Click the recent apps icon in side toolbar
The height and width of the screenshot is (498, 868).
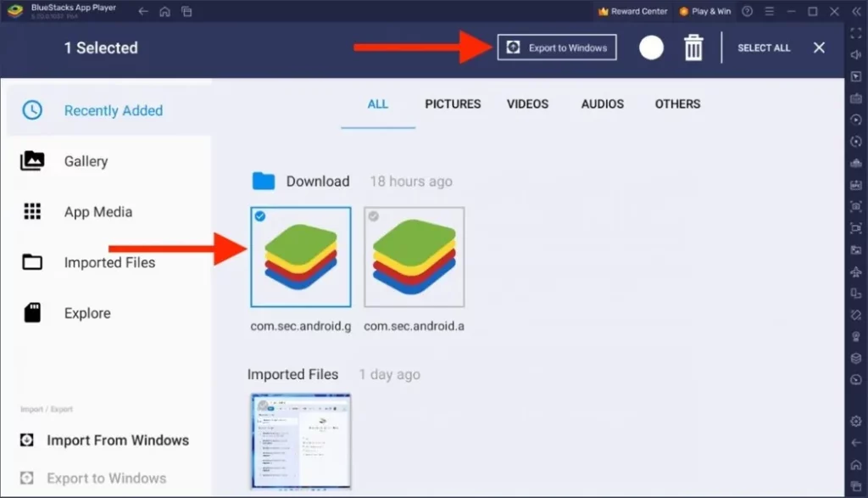coord(856,486)
